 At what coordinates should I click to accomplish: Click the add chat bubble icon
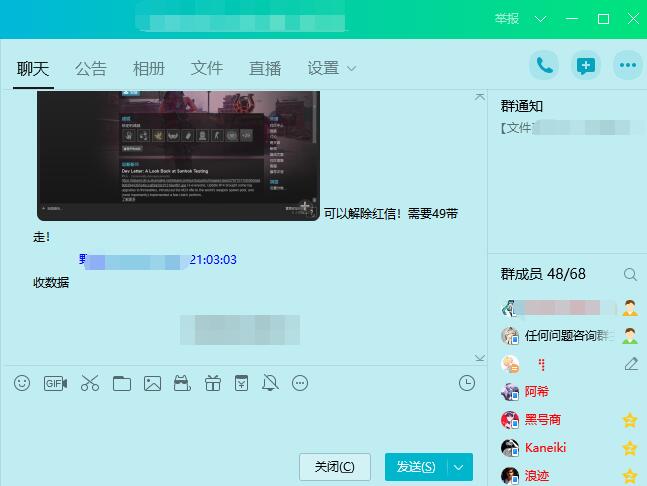586,65
